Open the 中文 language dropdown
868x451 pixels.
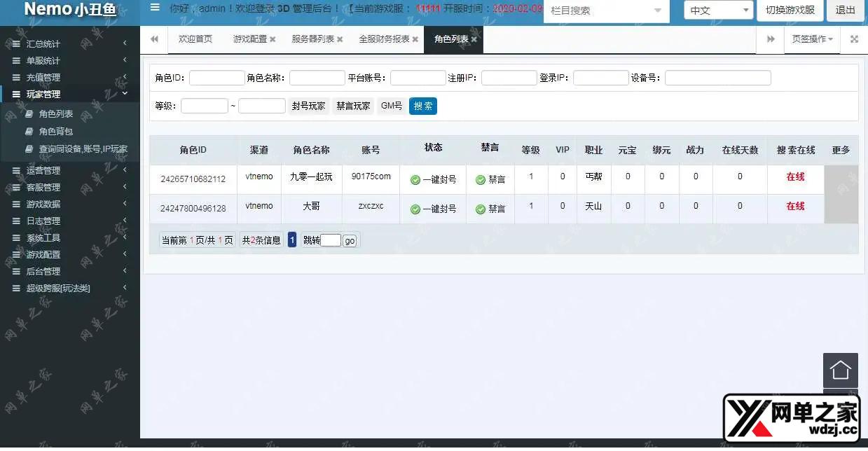pyautogui.click(x=718, y=11)
